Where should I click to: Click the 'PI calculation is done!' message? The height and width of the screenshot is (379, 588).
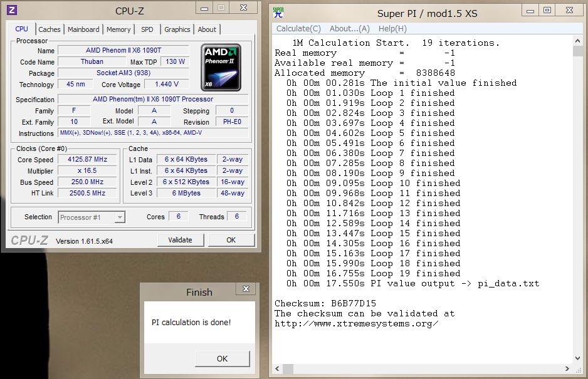tap(191, 323)
